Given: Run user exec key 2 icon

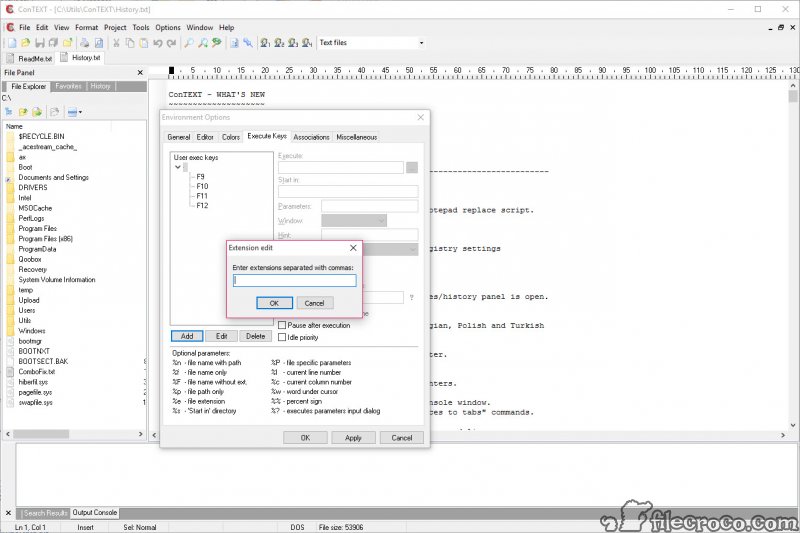Looking at the screenshot, I should (279, 43).
